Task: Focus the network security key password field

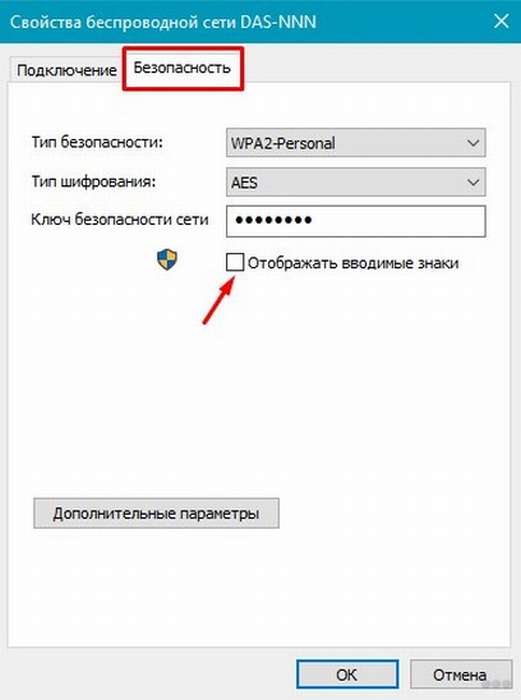Action: (356, 221)
